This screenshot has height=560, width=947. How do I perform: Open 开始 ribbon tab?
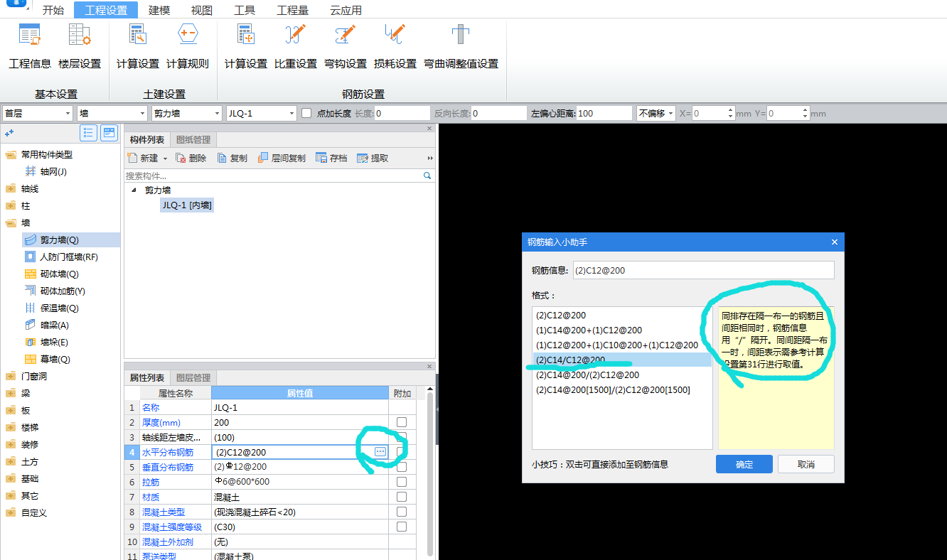pyautogui.click(x=53, y=10)
